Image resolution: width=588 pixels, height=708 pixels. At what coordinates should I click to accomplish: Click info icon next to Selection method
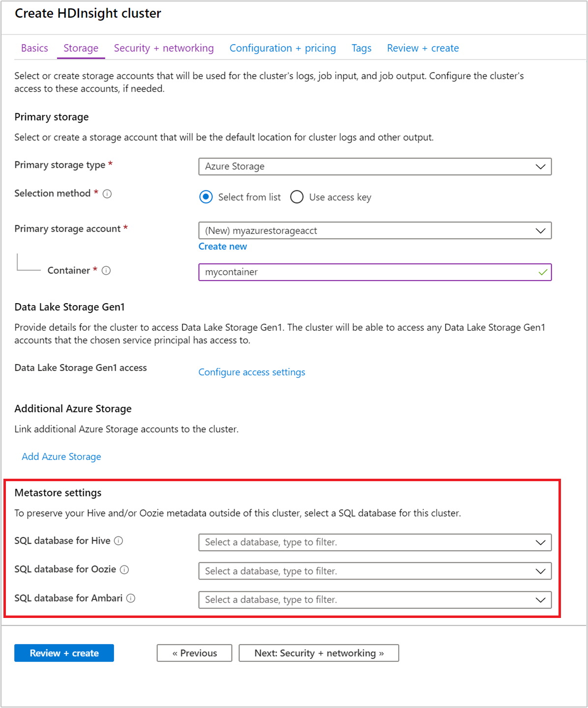[107, 194]
